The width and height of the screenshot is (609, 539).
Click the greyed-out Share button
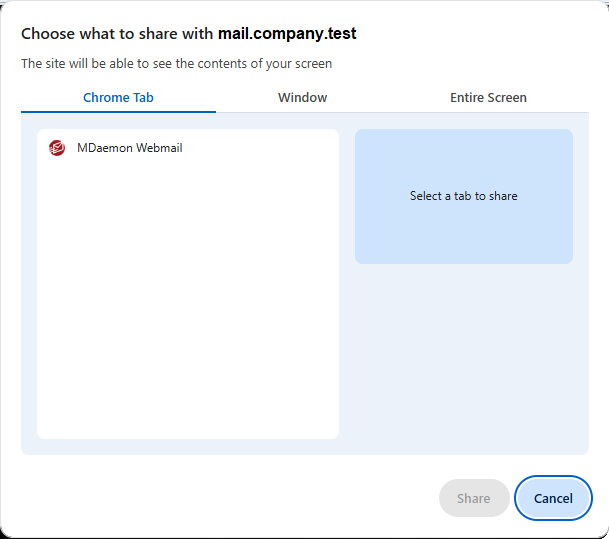pos(473,498)
